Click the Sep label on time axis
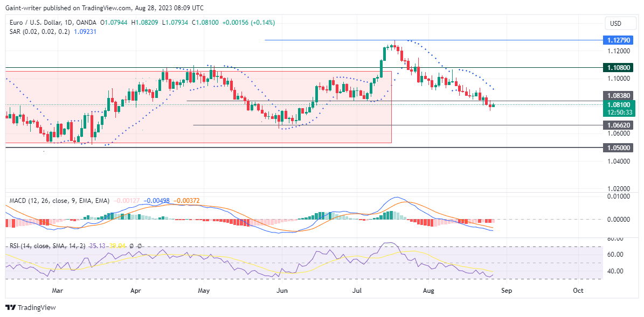Viewport: 644px width, 317px height. click(507, 291)
